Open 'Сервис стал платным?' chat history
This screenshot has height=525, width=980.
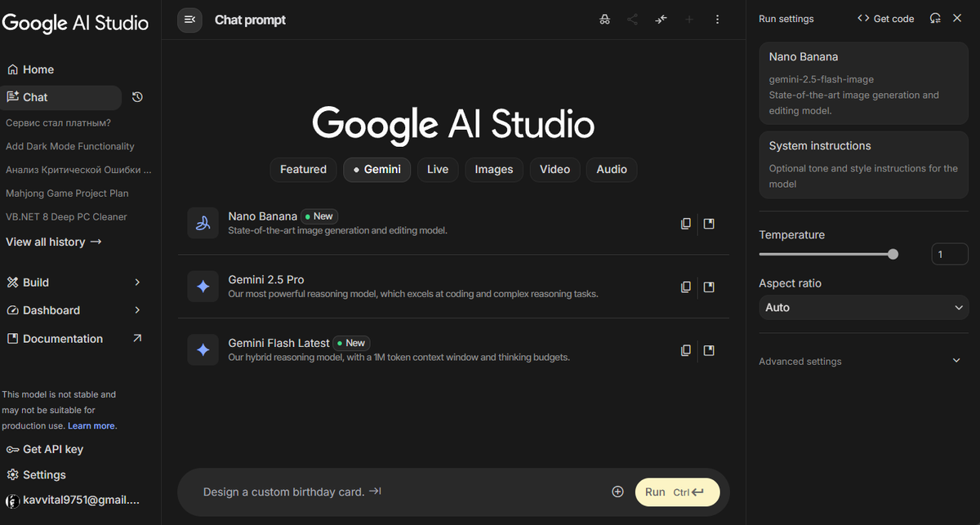[x=59, y=122]
